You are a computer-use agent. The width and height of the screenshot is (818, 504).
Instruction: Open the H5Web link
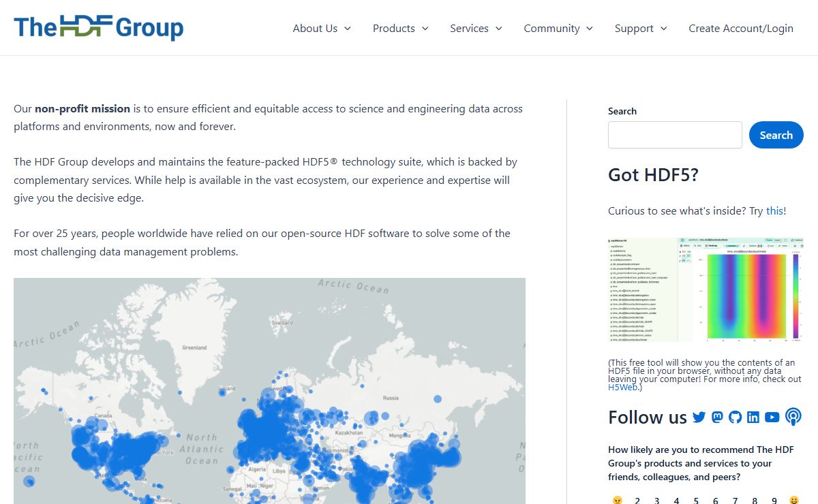(x=624, y=388)
